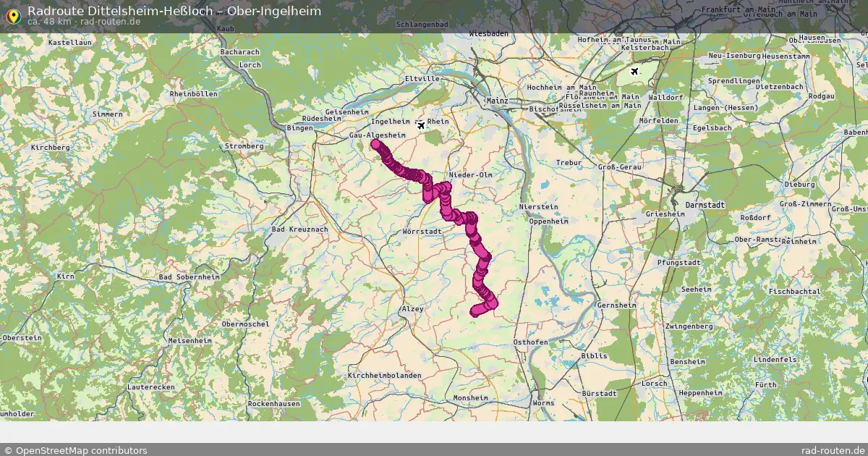868x456 pixels.
Task: Click the Bad Kreuznach label
Action: [x=299, y=229]
